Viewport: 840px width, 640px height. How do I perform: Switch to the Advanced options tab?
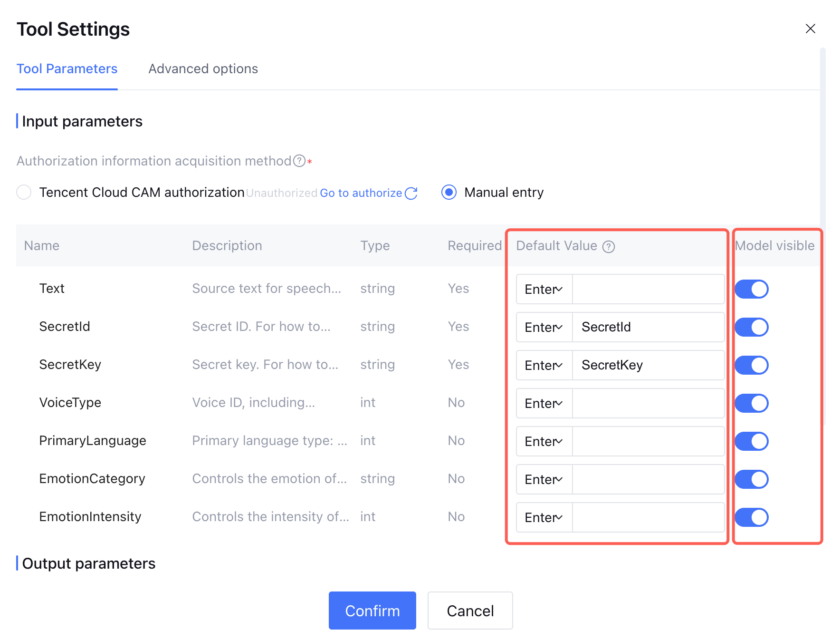[x=203, y=69]
